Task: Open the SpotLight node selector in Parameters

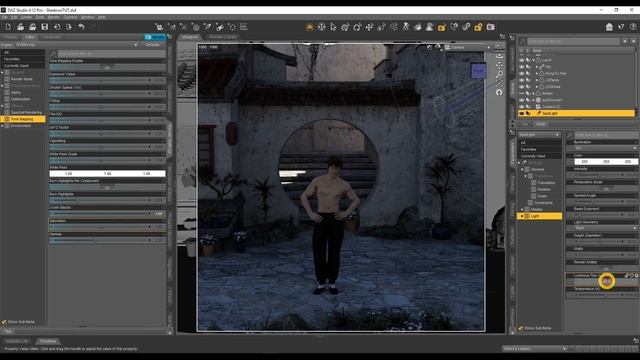Action: click(539, 135)
